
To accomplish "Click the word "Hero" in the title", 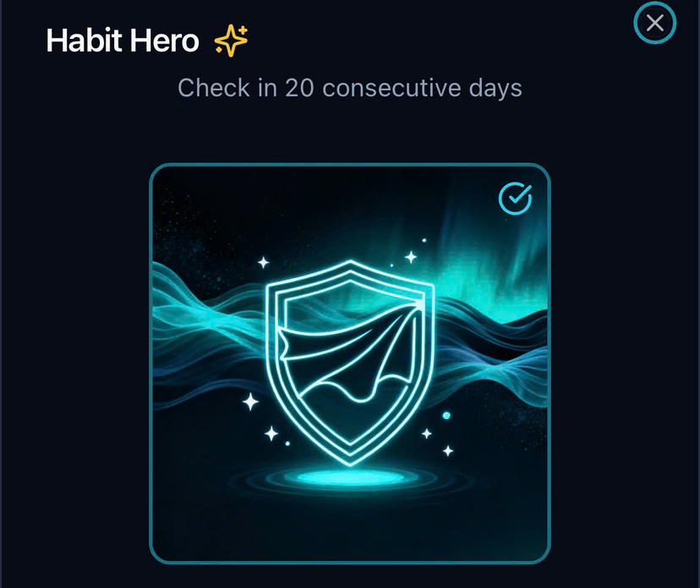I will coord(164,41).
